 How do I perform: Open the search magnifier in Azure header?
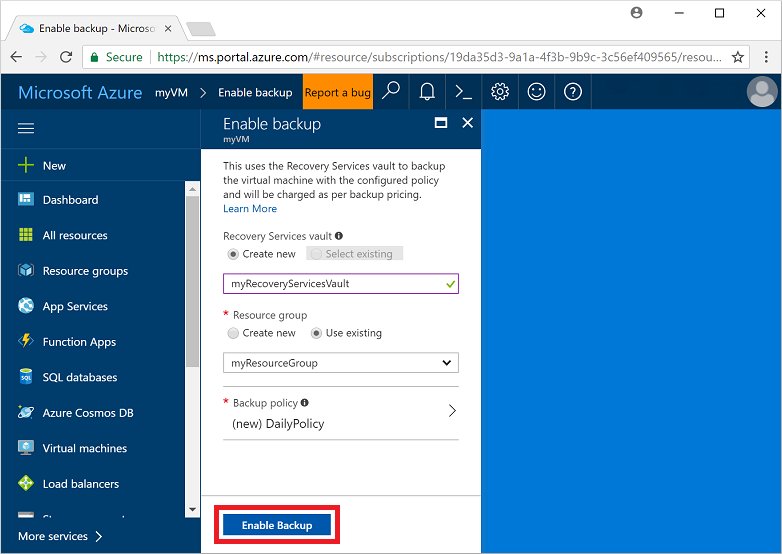tap(391, 92)
